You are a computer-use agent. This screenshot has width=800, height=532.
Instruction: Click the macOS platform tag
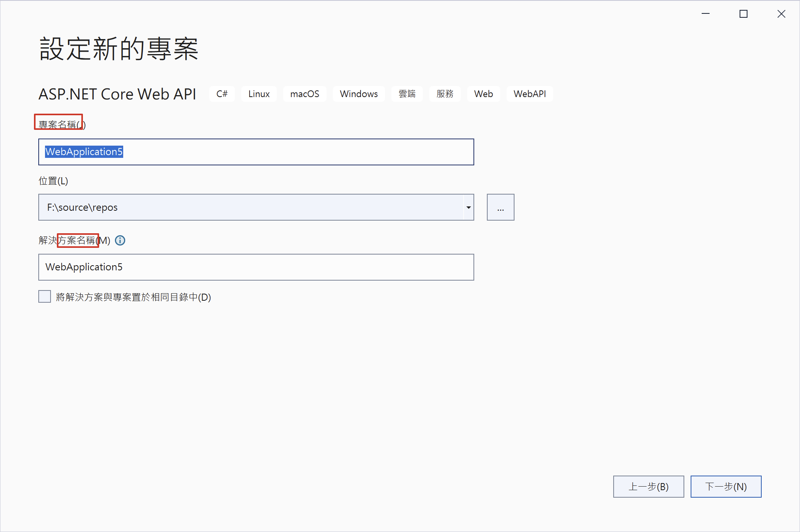304,94
